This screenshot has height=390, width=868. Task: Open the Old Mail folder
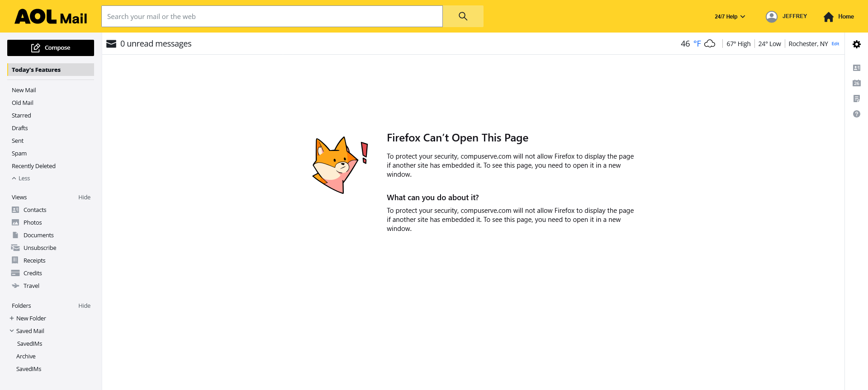23,103
